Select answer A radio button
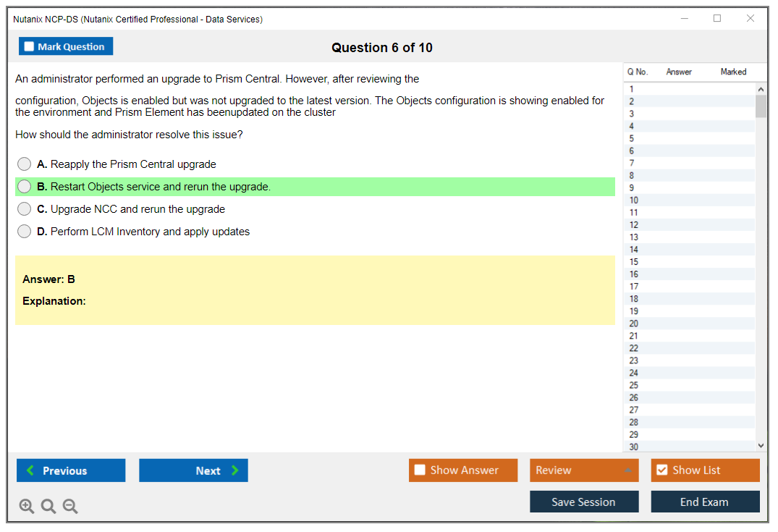 coord(25,164)
